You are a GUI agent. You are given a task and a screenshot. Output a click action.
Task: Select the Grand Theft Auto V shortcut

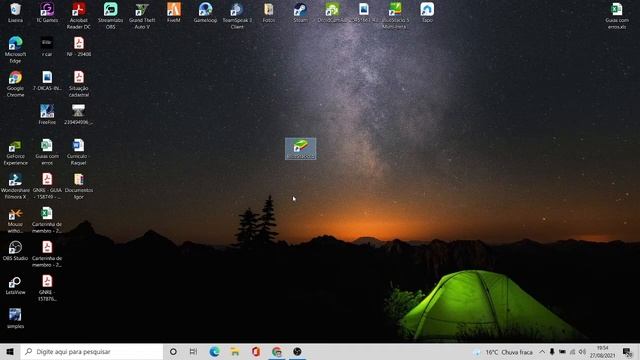coord(142,16)
